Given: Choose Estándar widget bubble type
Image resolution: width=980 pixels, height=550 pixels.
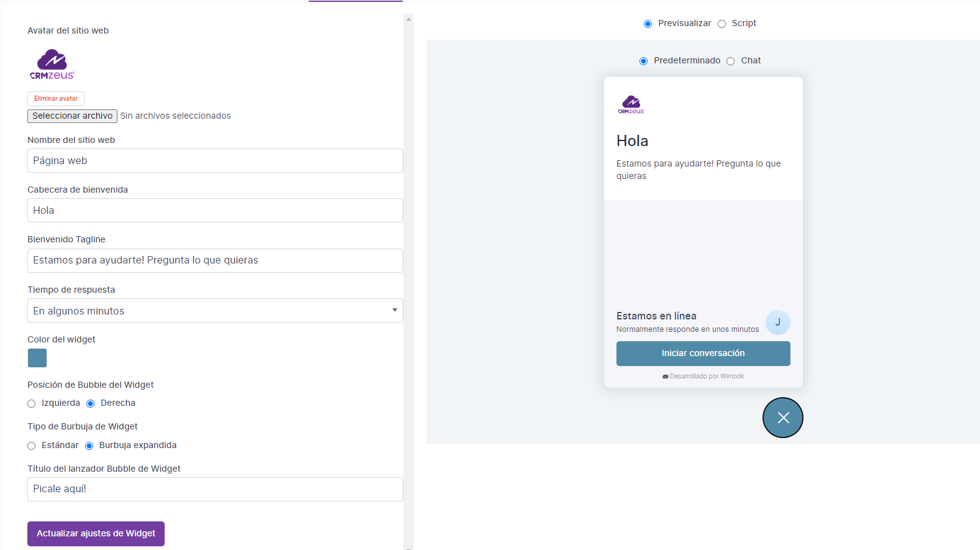Looking at the screenshot, I should 32,446.
